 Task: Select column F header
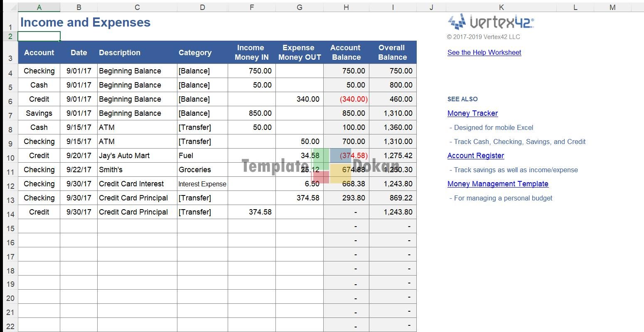pos(251,7)
